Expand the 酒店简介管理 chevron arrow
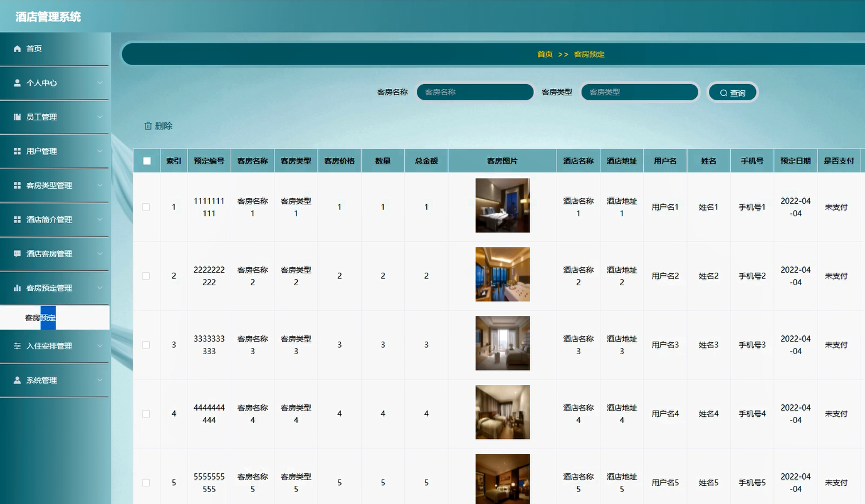The image size is (865, 504). pos(100,220)
